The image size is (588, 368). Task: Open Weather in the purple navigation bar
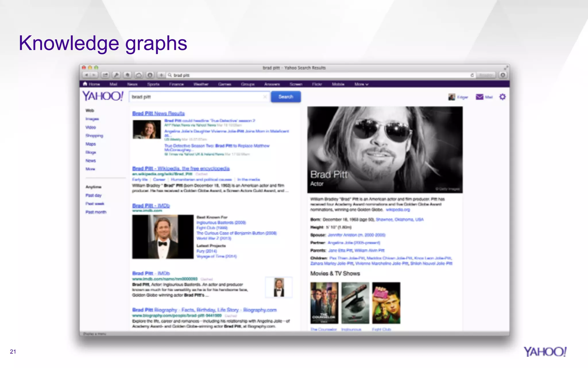(201, 84)
